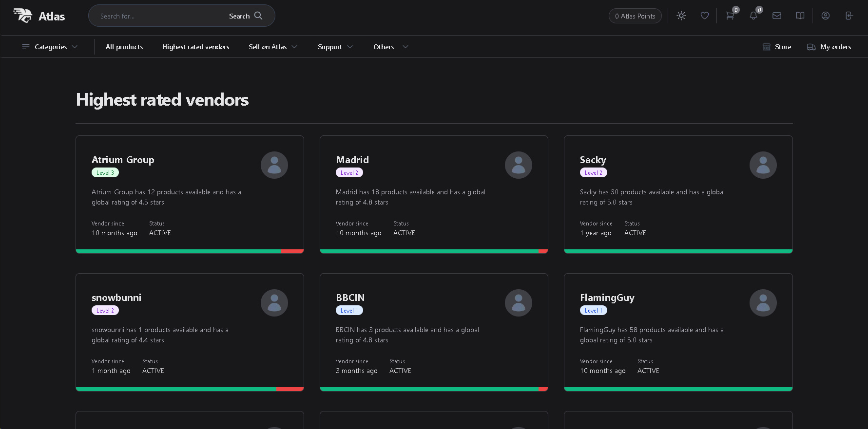The width and height of the screenshot is (868, 429).
Task: Go to All products
Action: point(124,47)
